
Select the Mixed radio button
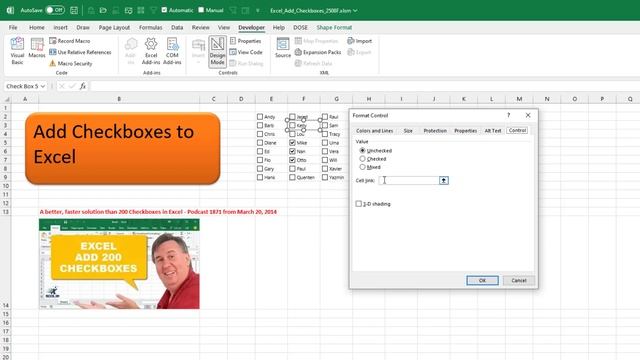click(362, 167)
